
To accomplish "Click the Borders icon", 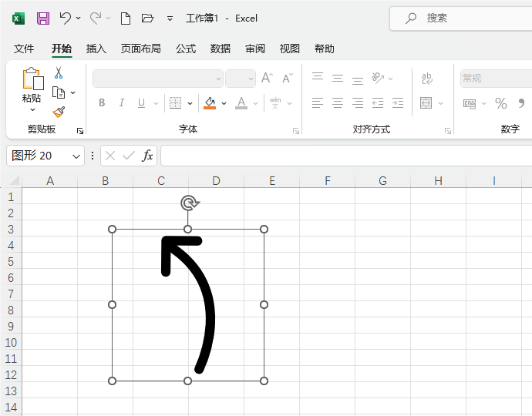I will click(175, 102).
